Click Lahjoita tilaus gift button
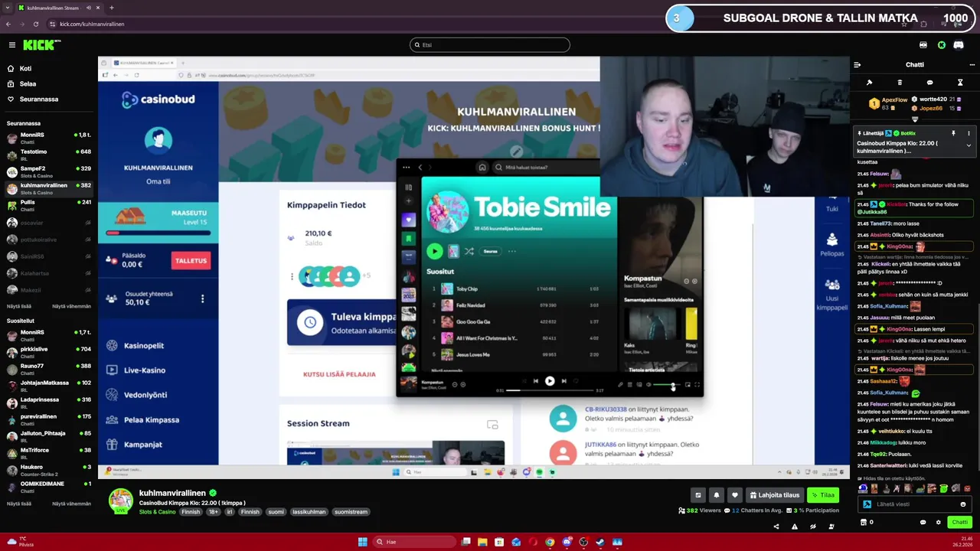The width and height of the screenshot is (980, 551). [775, 495]
